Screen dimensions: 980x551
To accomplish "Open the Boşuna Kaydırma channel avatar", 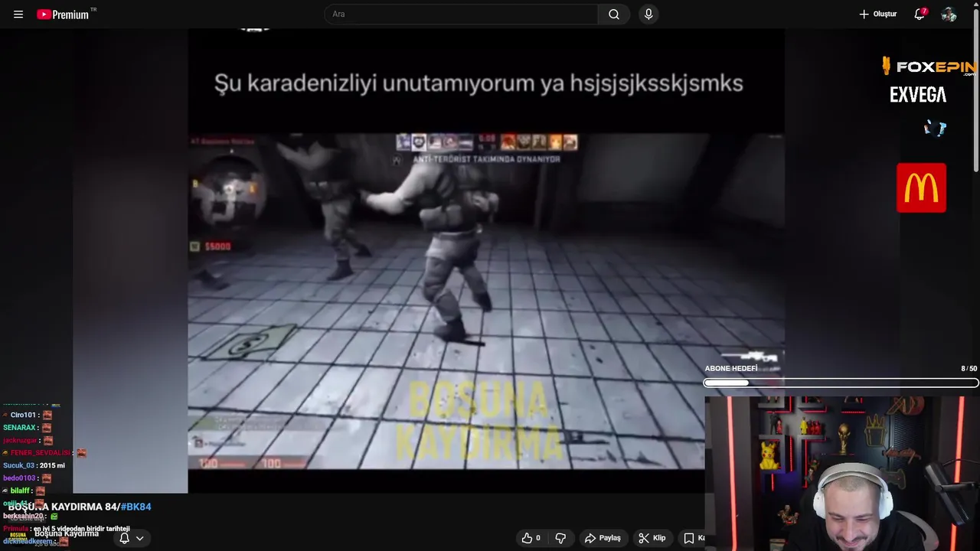I will coord(17,536).
